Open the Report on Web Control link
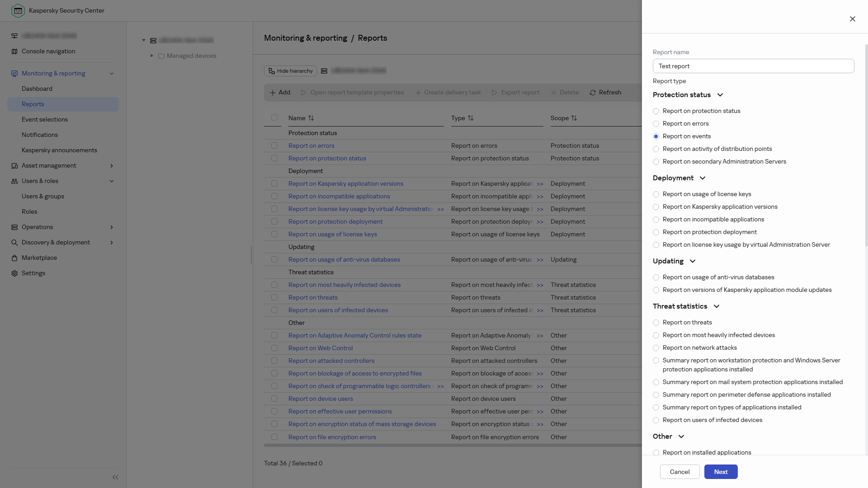 pos(321,348)
